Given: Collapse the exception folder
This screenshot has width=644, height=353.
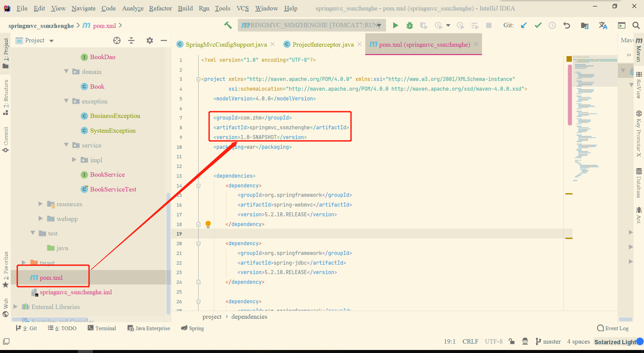Looking at the screenshot, I should tap(66, 101).
